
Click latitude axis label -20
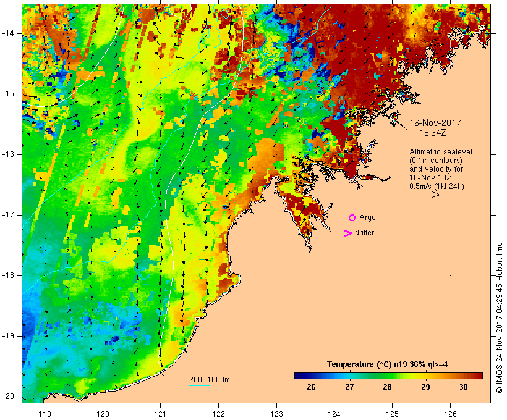click(8, 397)
